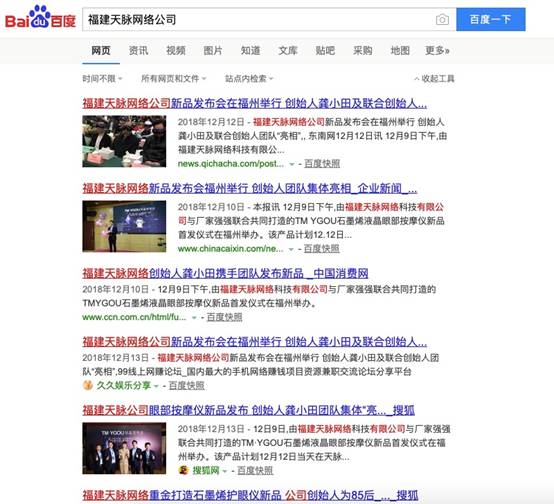Open result title ending 中国消费网

(x=225, y=273)
